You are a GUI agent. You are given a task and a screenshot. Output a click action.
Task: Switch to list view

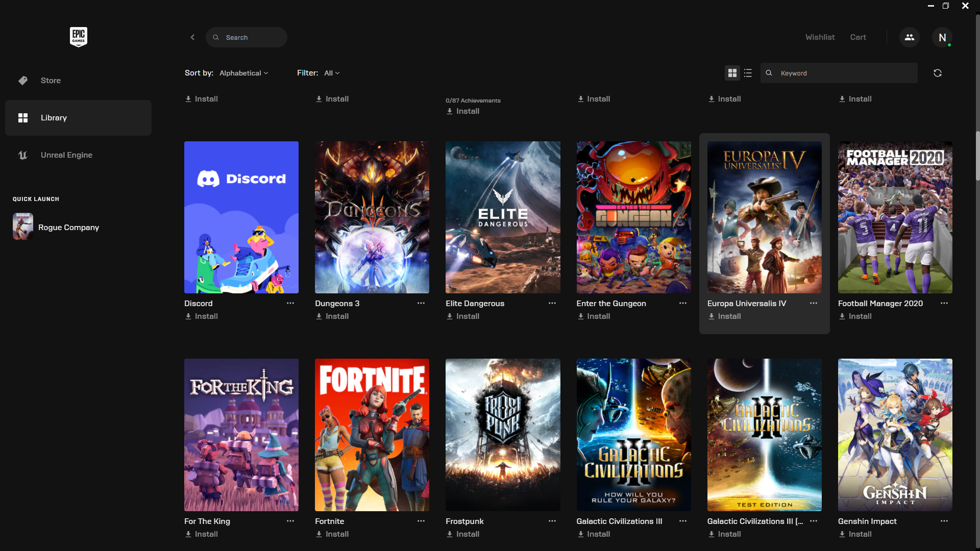748,73
